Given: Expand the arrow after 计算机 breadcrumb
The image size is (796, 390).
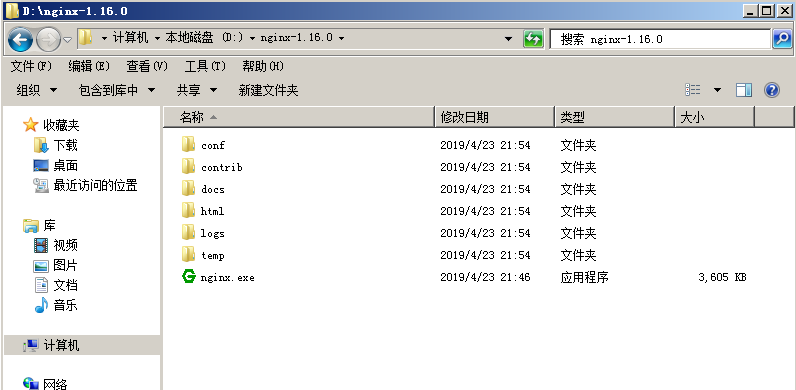Looking at the screenshot, I should tap(157, 38).
